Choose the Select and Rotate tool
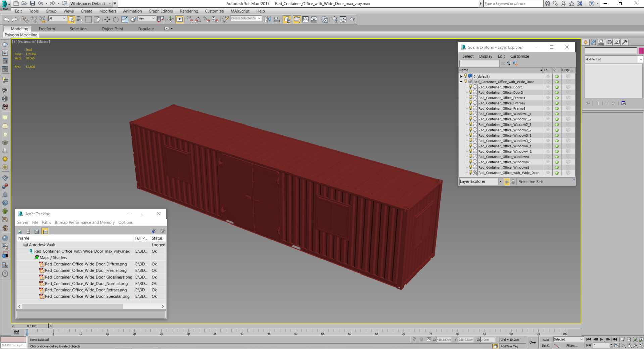 point(116,19)
